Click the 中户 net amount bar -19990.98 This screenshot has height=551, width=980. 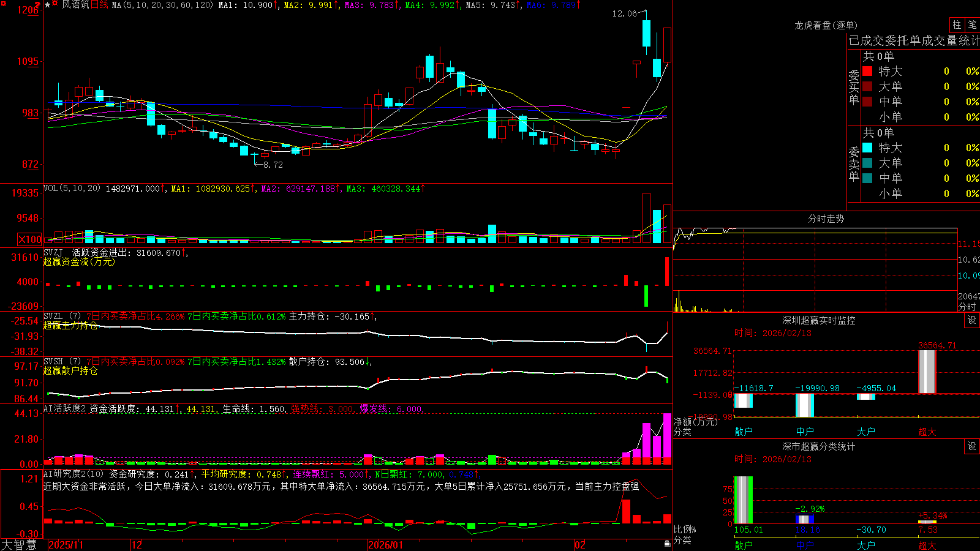coord(805,405)
